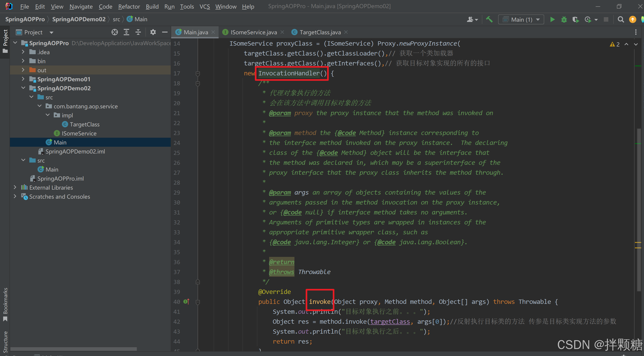Click Collapse All in Project panel
Viewport: 644px width, 356px height.
(x=138, y=32)
